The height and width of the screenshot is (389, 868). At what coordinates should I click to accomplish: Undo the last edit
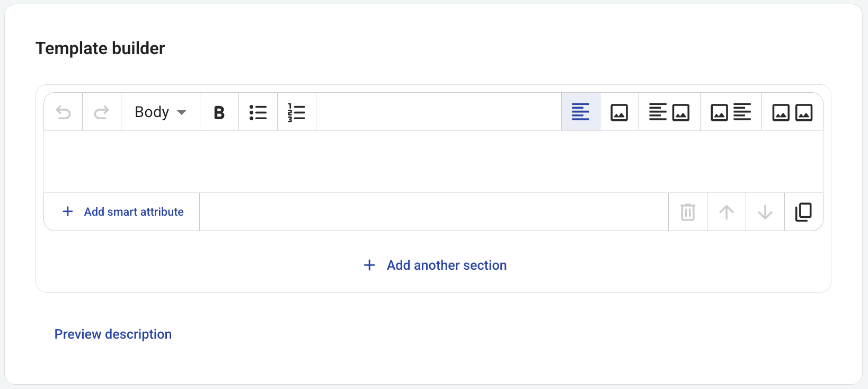tap(63, 112)
